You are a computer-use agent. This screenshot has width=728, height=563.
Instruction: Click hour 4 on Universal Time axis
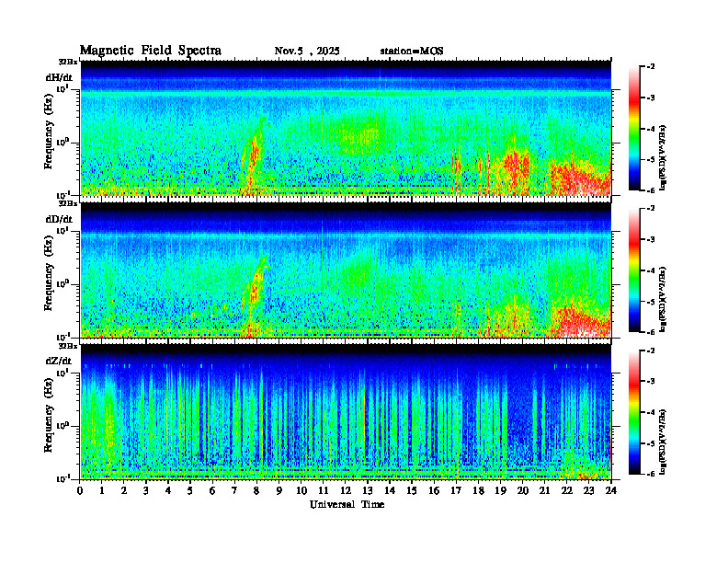(168, 490)
